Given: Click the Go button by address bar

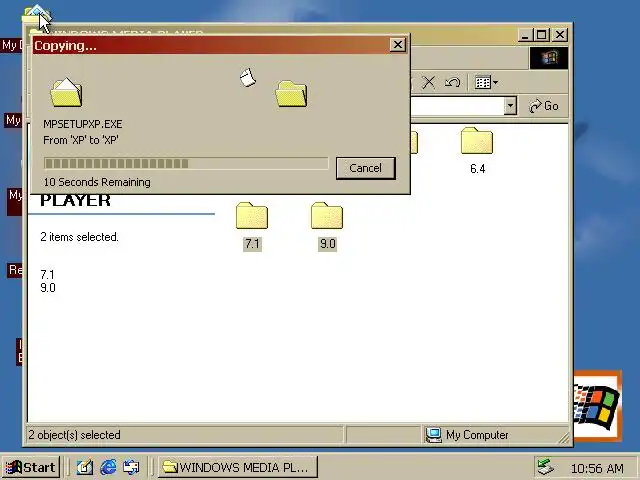Looking at the screenshot, I should coord(544,106).
